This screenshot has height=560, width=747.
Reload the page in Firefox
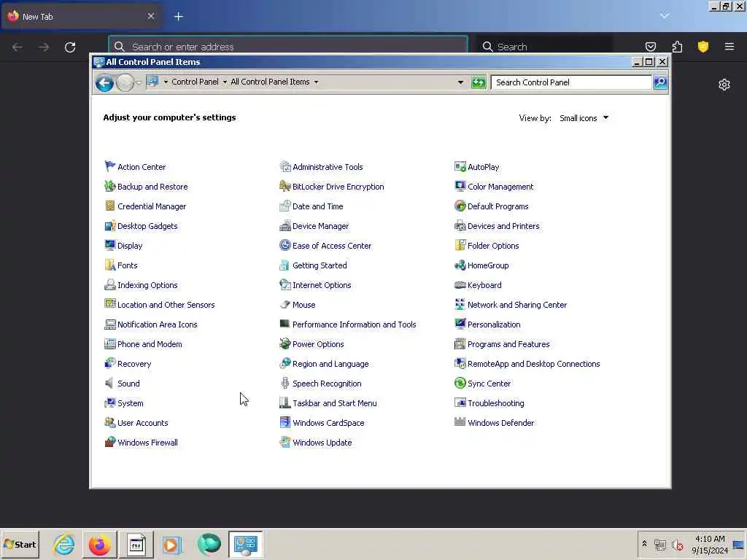[70, 47]
